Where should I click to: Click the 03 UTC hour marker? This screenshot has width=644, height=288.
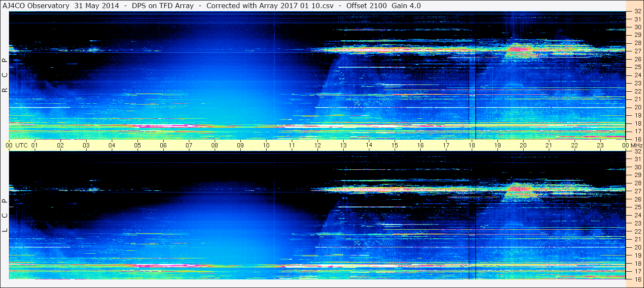pos(86,145)
